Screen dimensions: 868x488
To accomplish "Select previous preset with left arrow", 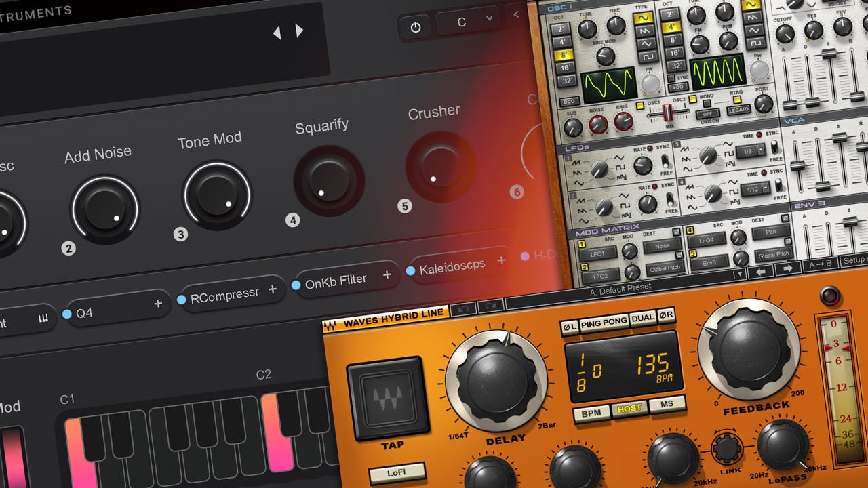I will 277,32.
